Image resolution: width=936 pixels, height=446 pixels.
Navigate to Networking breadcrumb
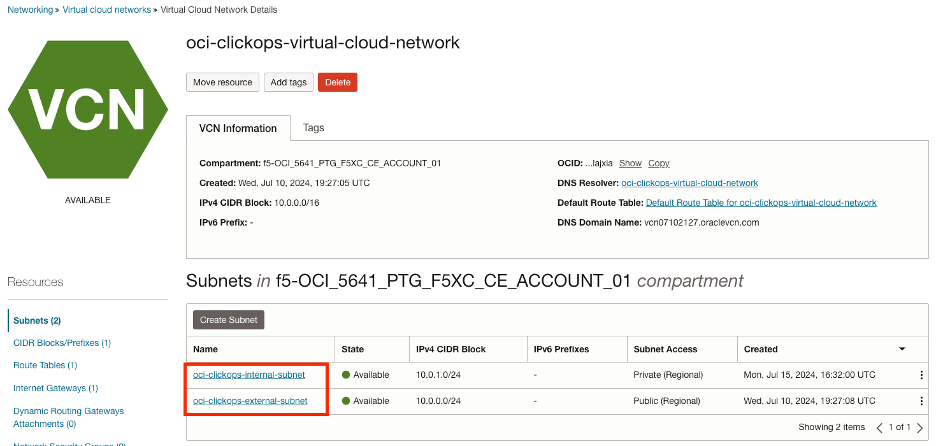pyautogui.click(x=31, y=9)
